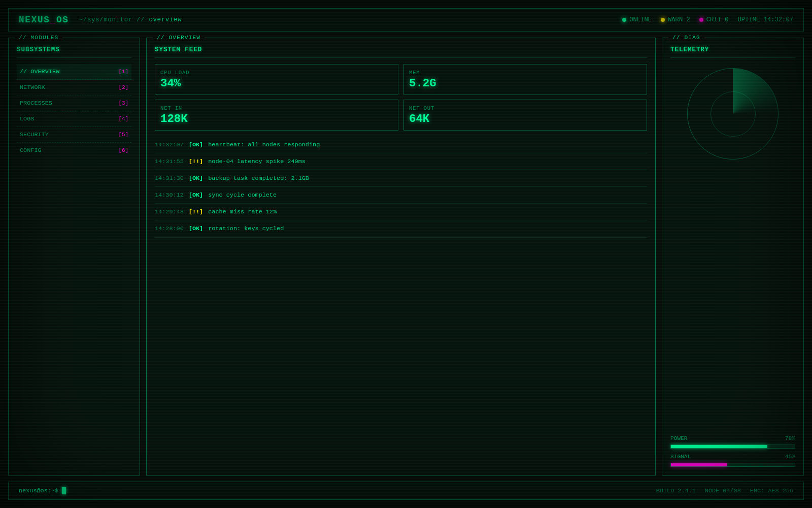The height and width of the screenshot is (508, 812).
Task: Click the 14:28:00 timestamp
Action: click(169, 229)
